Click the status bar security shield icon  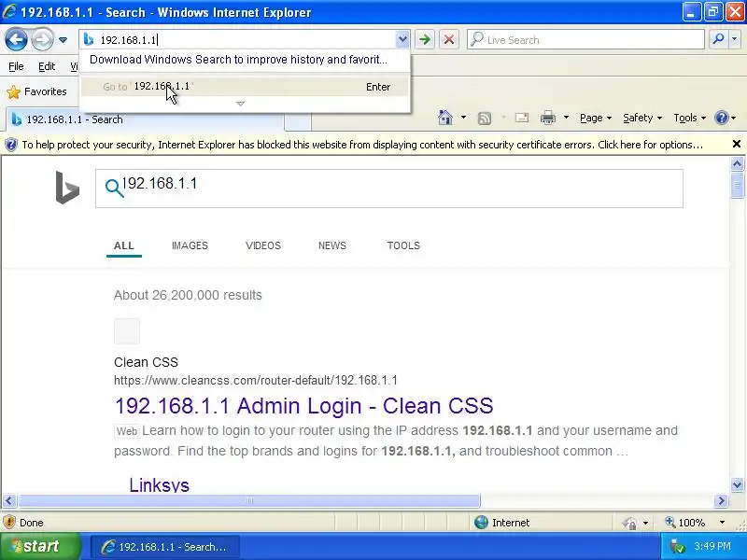pos(9,523)
